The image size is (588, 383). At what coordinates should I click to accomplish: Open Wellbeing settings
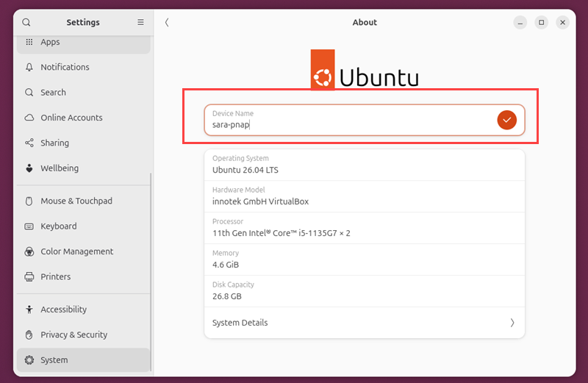[x=83, y=168]
